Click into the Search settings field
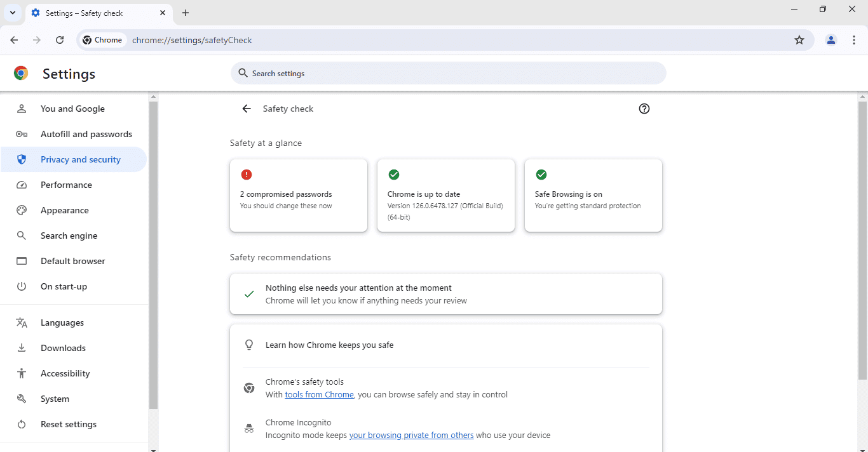The height and width of the screenshot is (452, 868). pos(449,73)
